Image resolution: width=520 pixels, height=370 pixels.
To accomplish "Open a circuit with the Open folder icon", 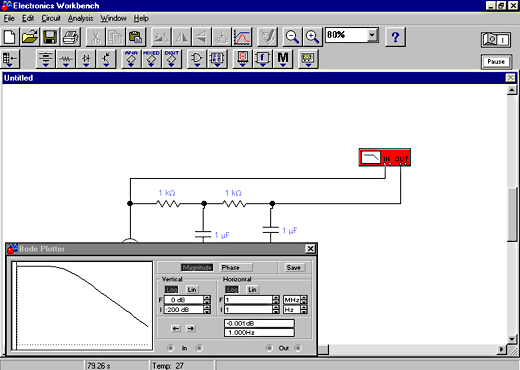I will click(x=30, y=37).
